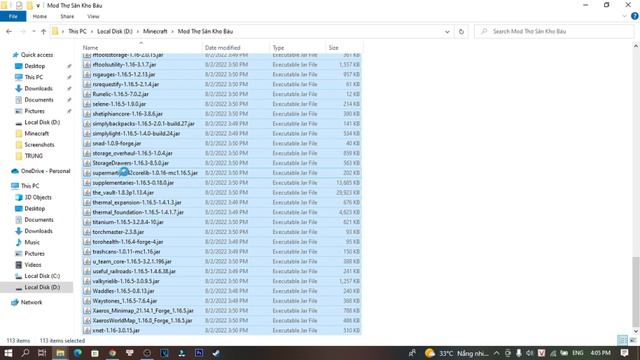Open Downloads under Quick access
The width and height of the screenshot is (640, 360).
coord(38,89)
